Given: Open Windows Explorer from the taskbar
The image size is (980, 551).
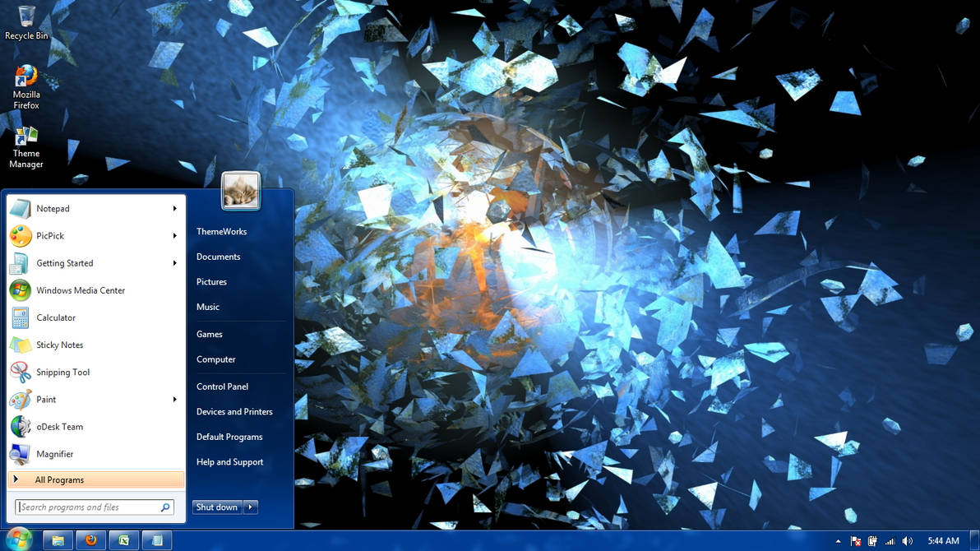Looking at the screenshot, I should pos(58,540).
